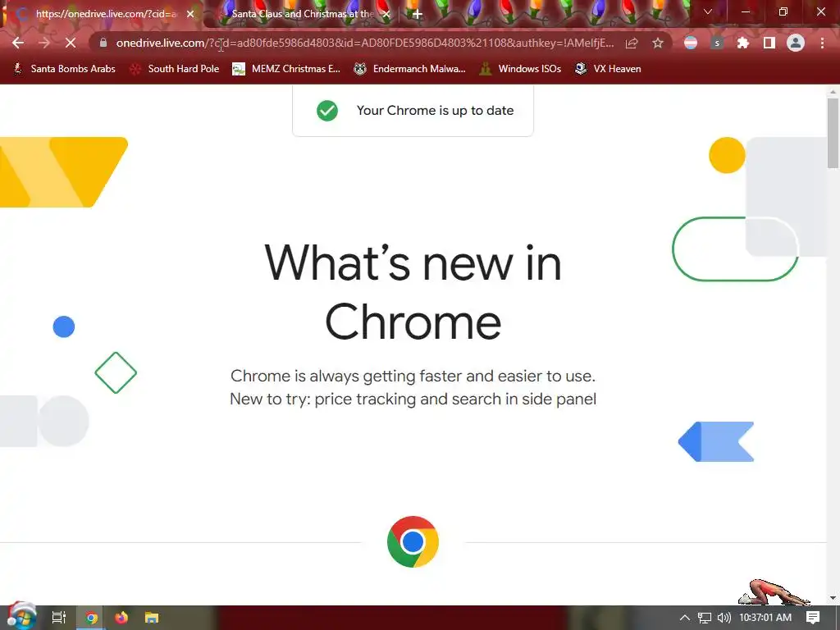Open the Santa Bombs Arabs bookmark
This screenshot has width=840, height=630.
point(64,69)
